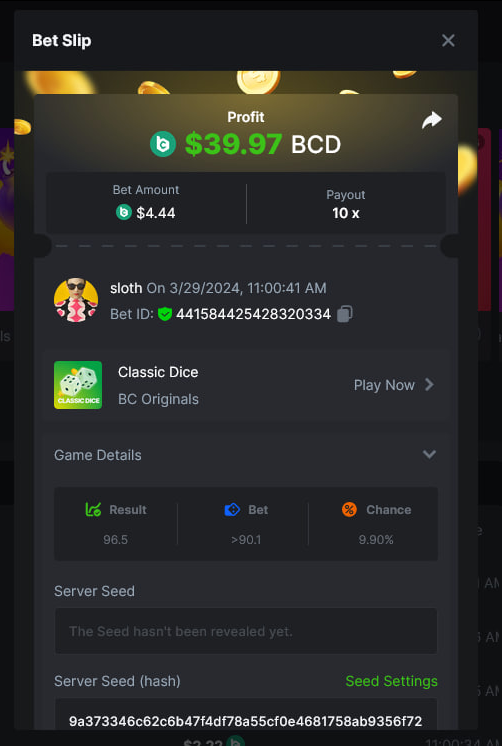Copy the Bet ID with copy icon
The width and height of the screenshot is (502, 746).
click(x=345, y=314)
